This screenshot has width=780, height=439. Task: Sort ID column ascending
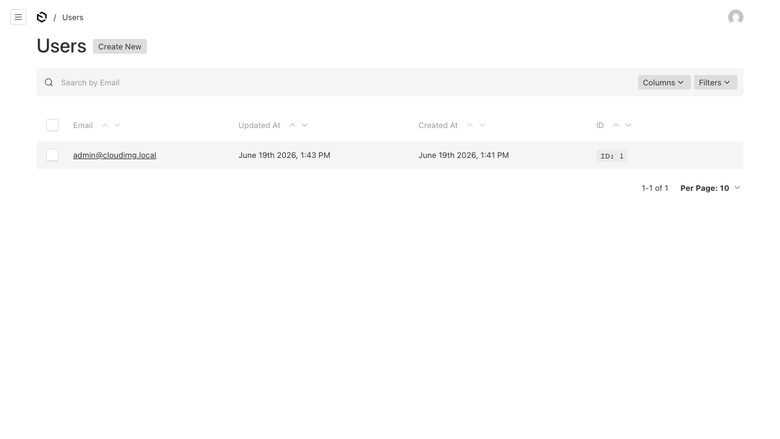(616, 125)
